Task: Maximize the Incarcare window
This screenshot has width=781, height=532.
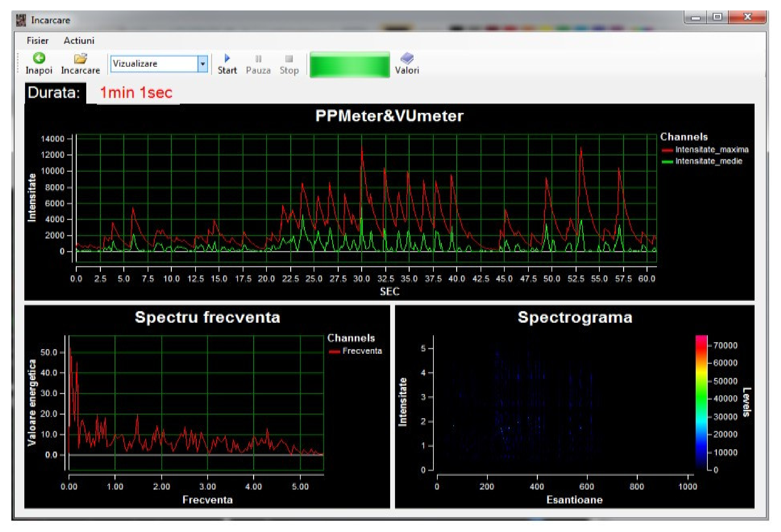Action: 717,17
